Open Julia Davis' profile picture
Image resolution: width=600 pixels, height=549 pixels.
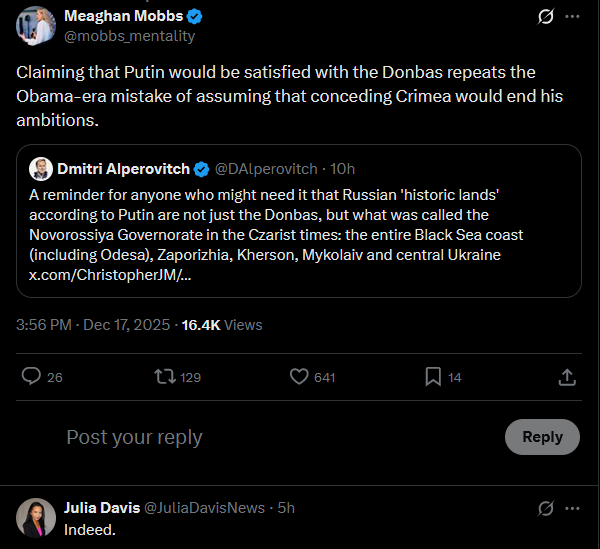point(36,517)
